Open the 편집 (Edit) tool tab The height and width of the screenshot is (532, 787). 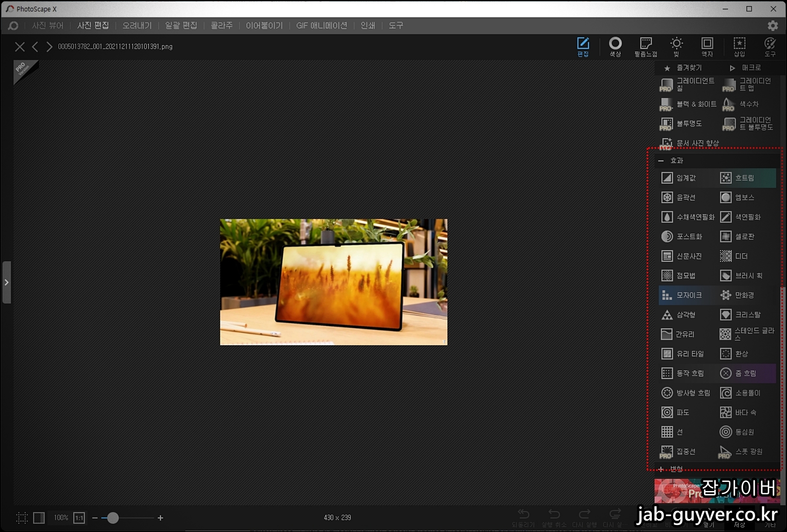coord(583,47)
